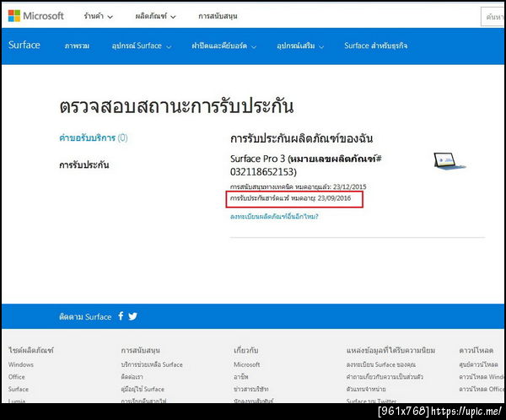Click the Microsoft logo
The height and width of the screenshot is (420, 506).
coord(35,15)
